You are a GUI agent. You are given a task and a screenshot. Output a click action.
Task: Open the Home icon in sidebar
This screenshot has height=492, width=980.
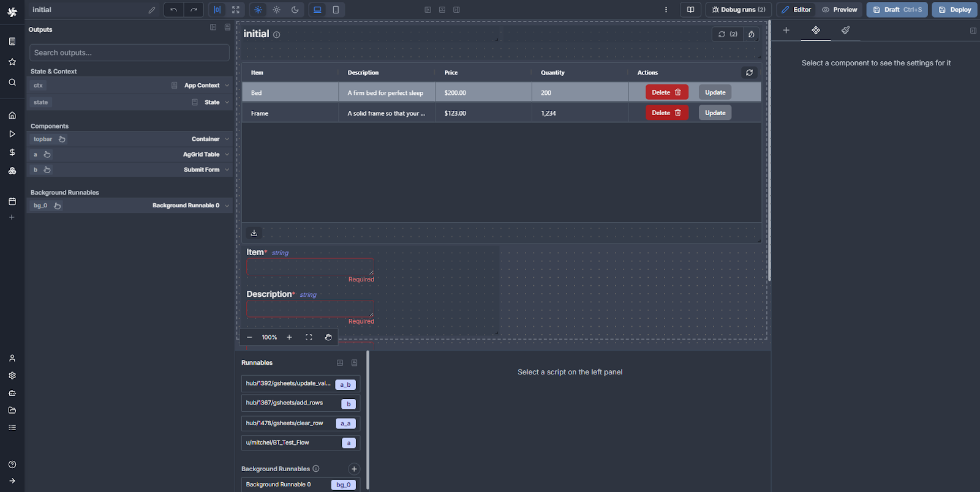pyautogui.click(x=12, y=115)
